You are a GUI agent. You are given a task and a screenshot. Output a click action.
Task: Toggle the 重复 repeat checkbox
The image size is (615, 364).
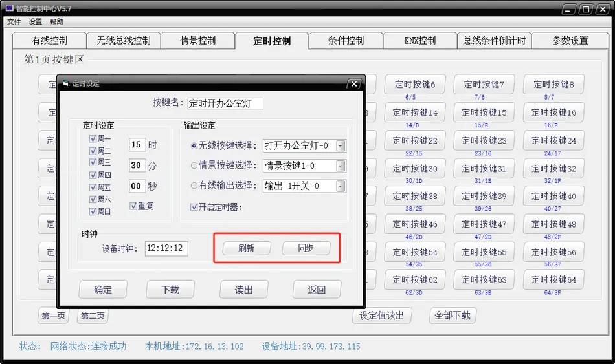tap(133, 206)
